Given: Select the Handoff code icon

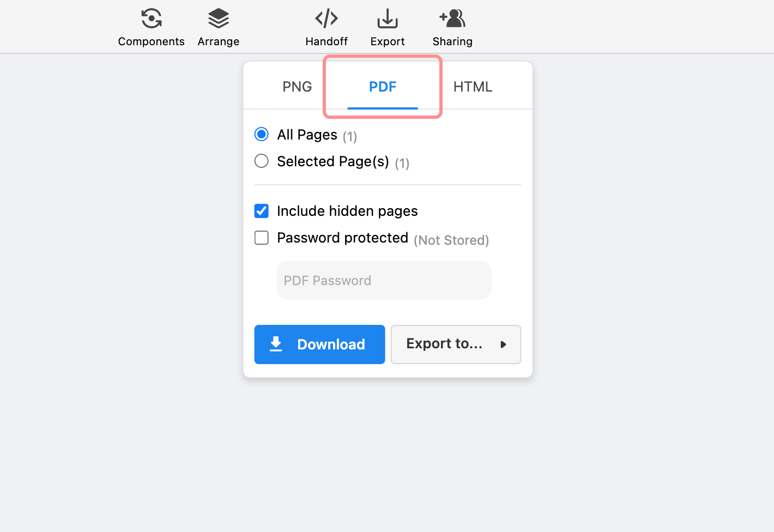Looking at the screenshot, I should 326,18.
